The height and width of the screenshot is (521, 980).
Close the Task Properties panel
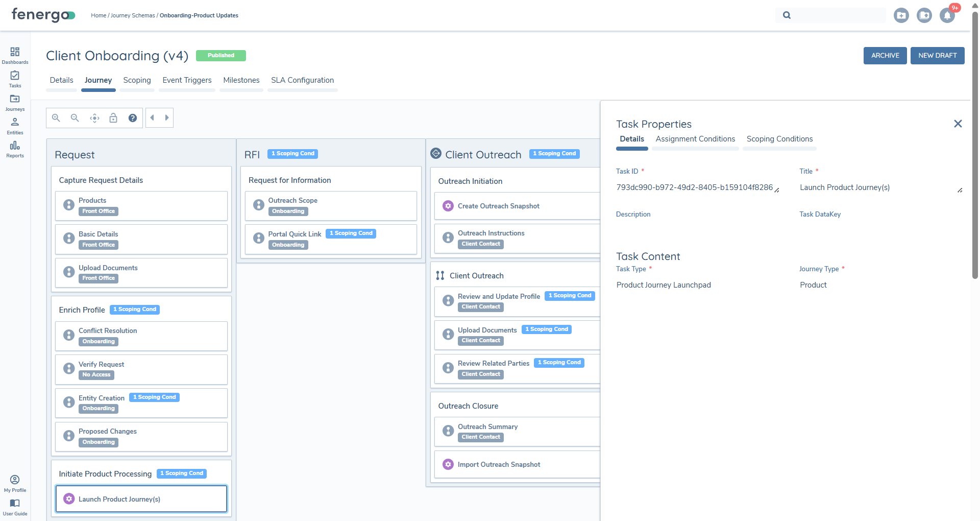point(958,124)
